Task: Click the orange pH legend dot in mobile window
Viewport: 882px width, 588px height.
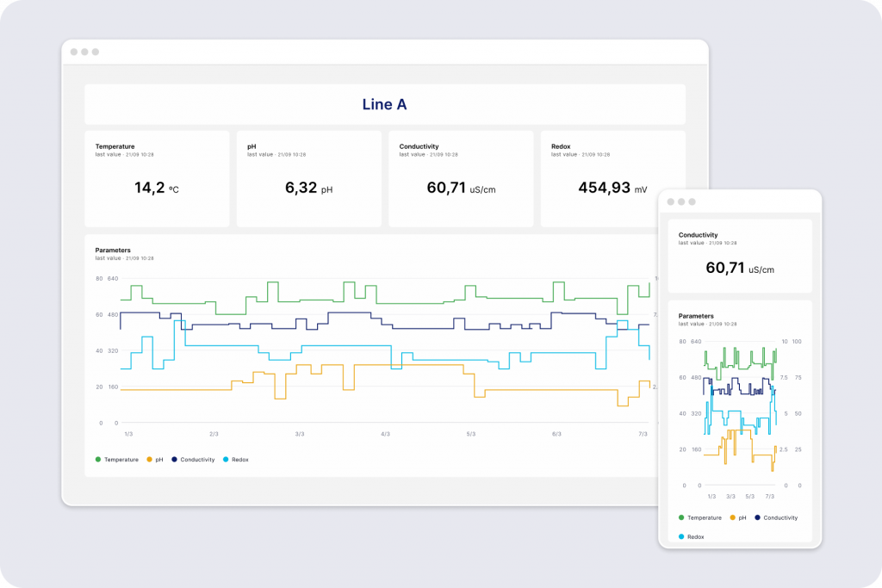Action: (732, 517)
